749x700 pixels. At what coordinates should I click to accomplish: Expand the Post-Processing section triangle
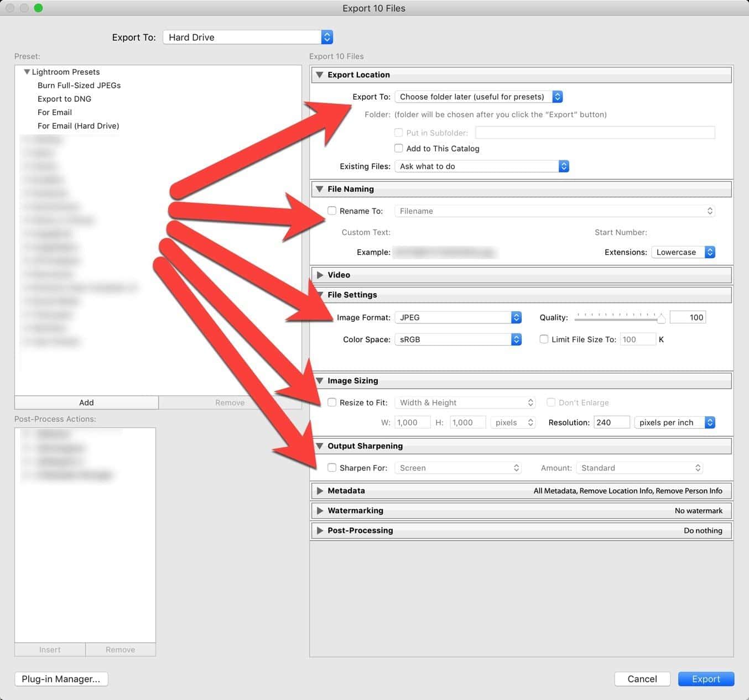pos(320,530)
